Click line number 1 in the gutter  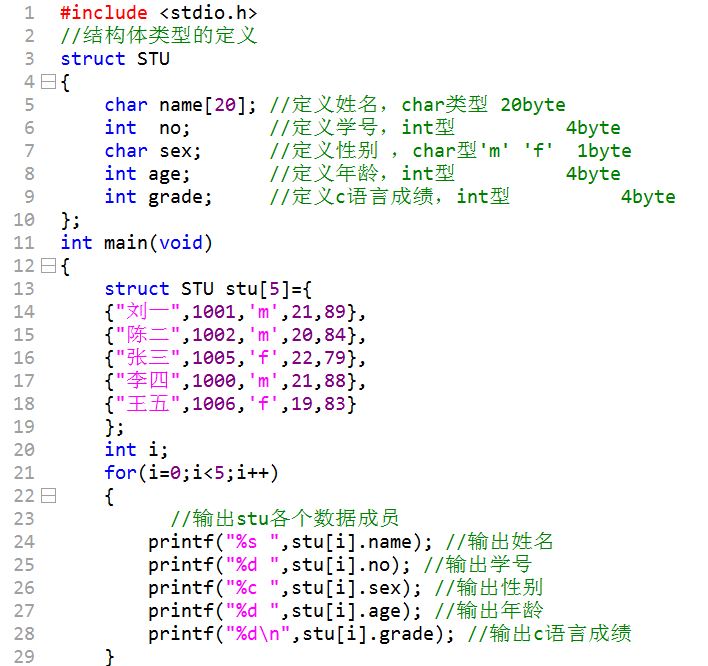(x=29, y=13)
